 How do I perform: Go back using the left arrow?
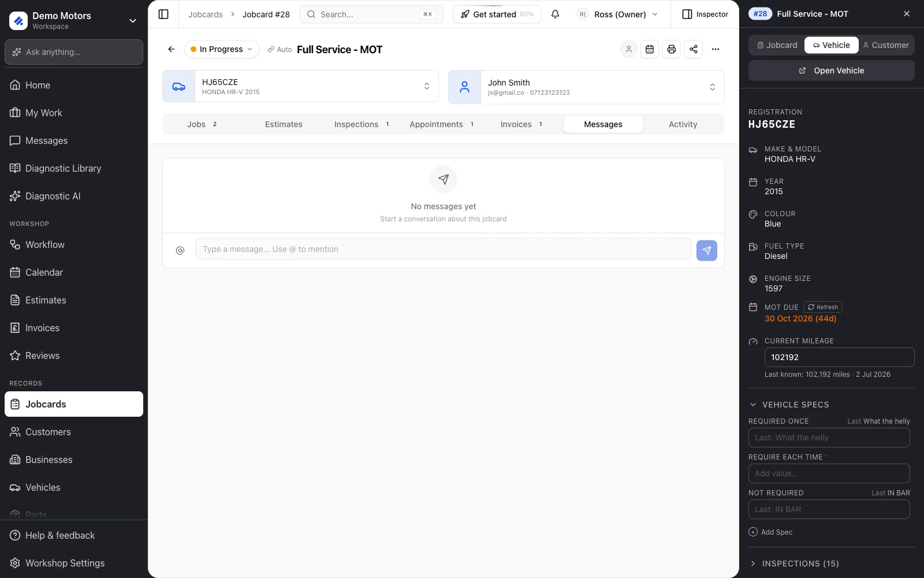click(x=172, y=50)
